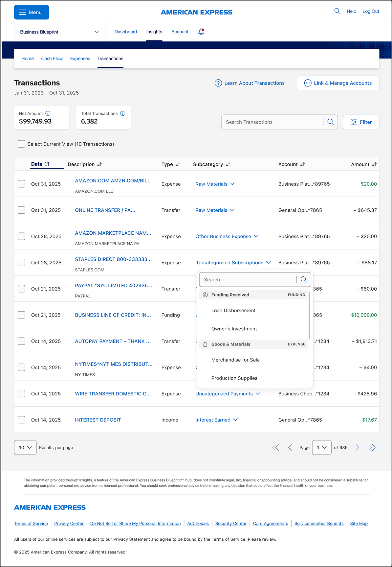
Task: Check the INTEREST DEPOSIT transaction row
Action: click(21, 420)
